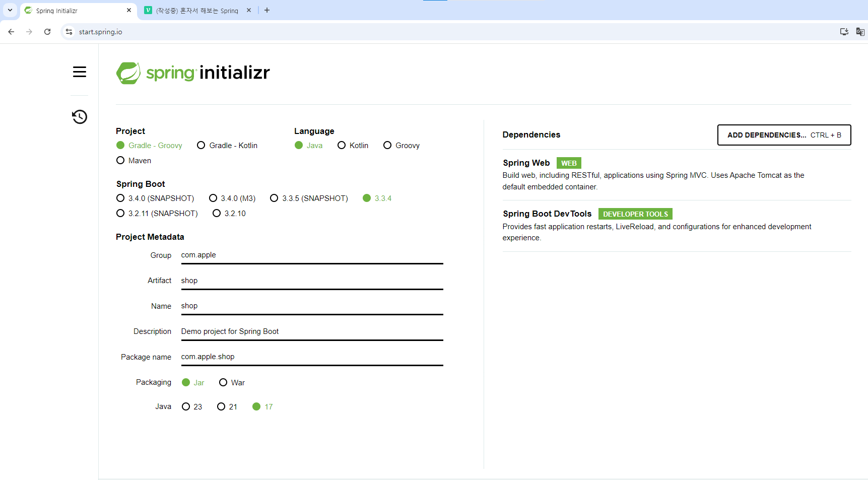Switch to the 혼자서 해보는 Spring tab
The width and height of the screenshot is (868, 480).
pos(197,11)
